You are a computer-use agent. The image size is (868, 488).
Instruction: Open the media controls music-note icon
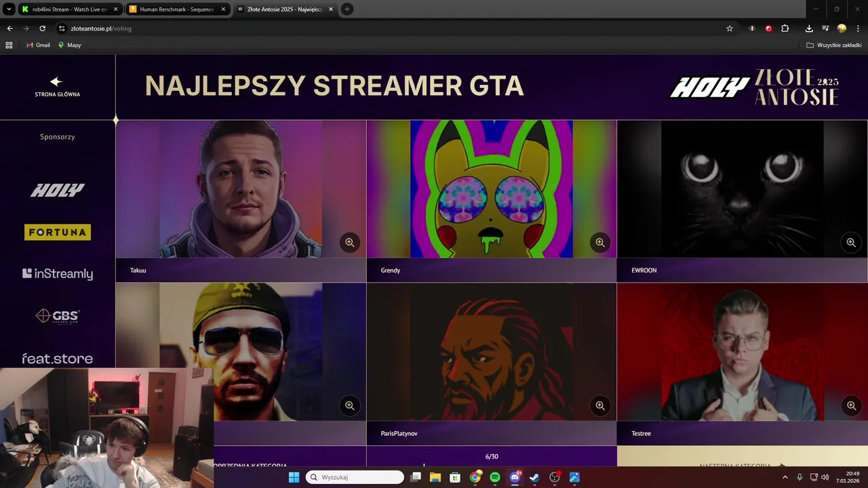(825, 28)
